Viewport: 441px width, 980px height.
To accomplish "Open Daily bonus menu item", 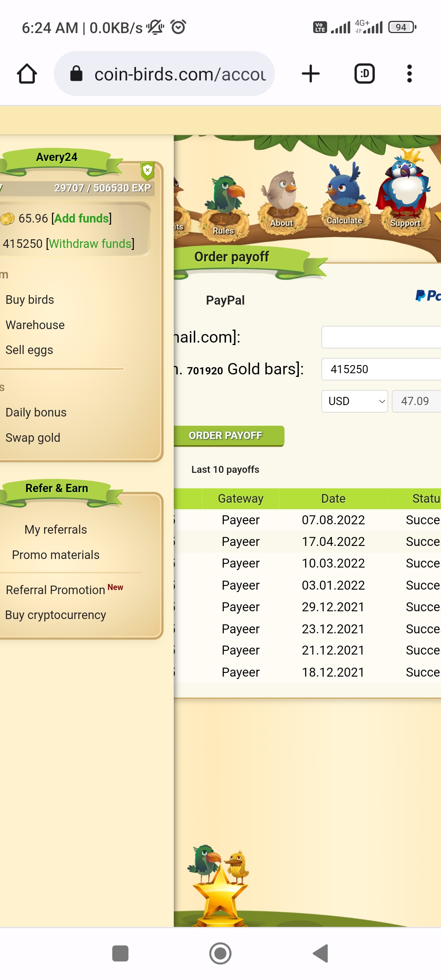I will point(36,412).
